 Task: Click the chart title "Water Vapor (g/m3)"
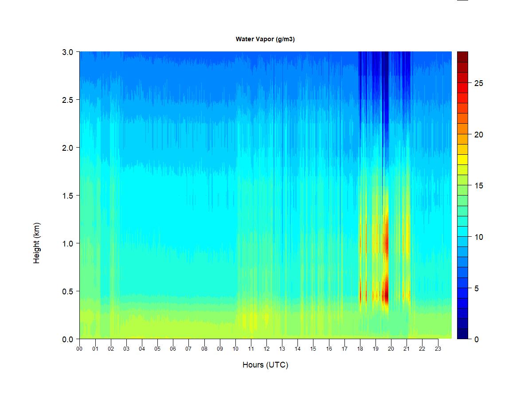265,39
